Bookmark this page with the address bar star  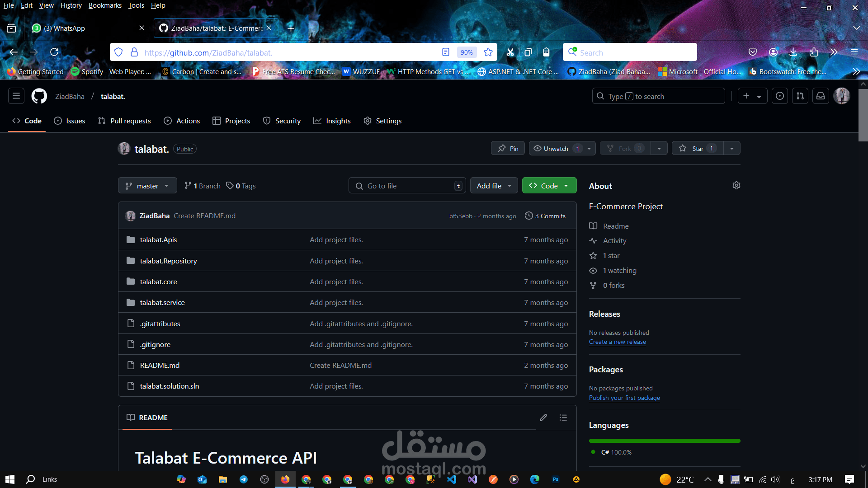coord(488,52)
